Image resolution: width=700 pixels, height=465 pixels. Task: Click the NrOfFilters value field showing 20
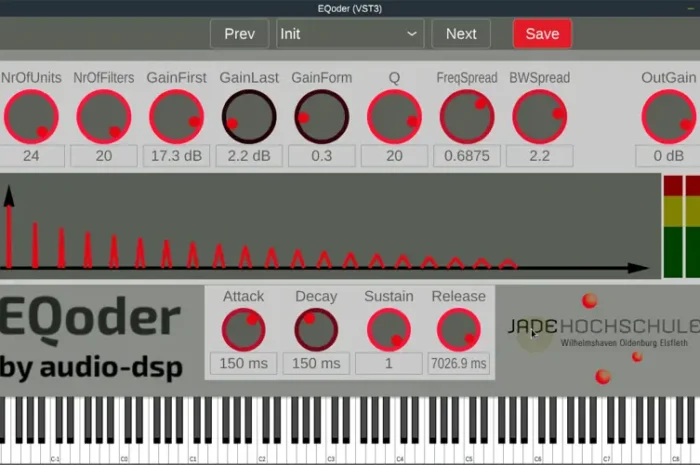[x=104, y=156]
